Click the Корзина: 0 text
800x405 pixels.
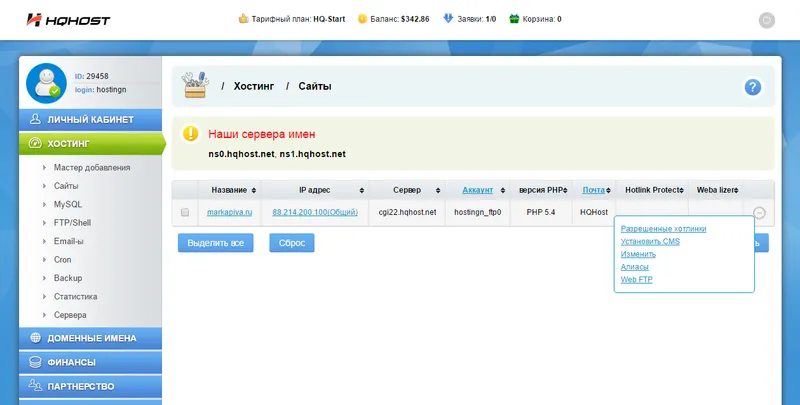pyautogui.click(x=542, y=19)
